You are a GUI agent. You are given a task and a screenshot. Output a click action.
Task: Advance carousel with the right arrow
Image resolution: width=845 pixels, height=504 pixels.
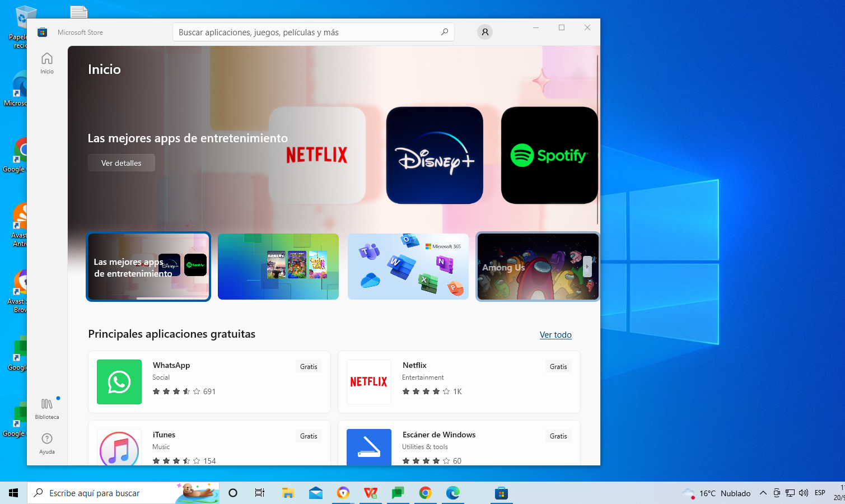click(587, 267)
